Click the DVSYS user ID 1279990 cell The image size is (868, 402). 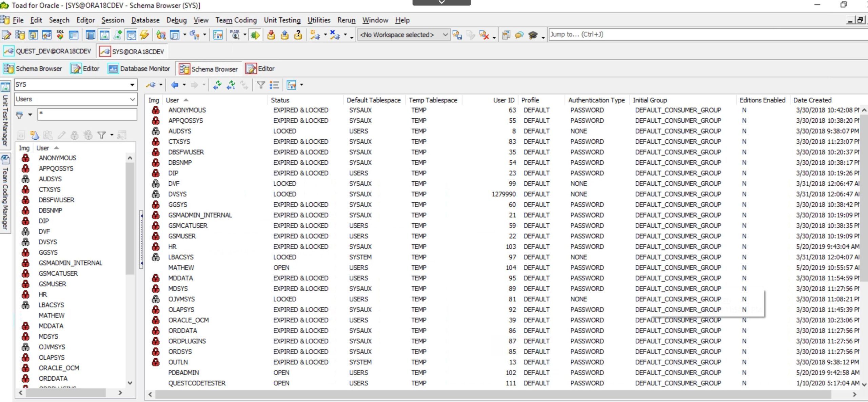pyautogui.click(x=504, y=194)
